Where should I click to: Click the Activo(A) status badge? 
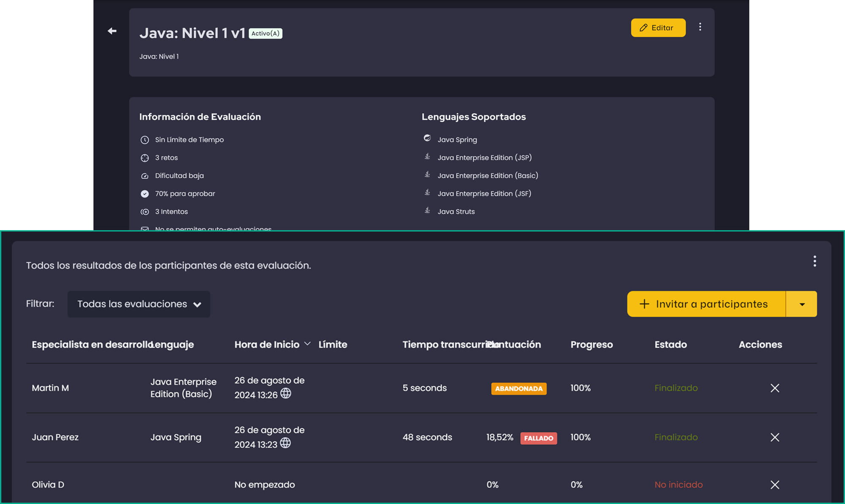pyautogui.click(x=265, y=33)
